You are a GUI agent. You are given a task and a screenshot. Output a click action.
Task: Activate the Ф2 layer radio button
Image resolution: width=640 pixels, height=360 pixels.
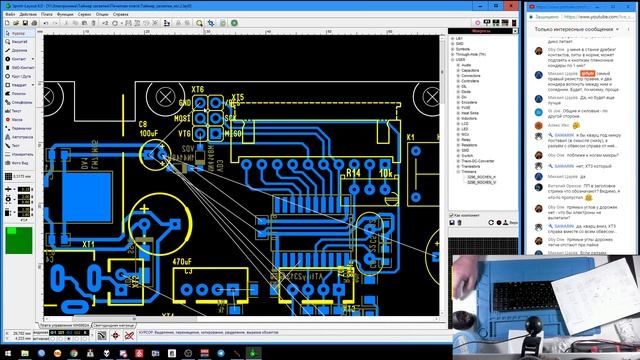click(x=69, y=339)
